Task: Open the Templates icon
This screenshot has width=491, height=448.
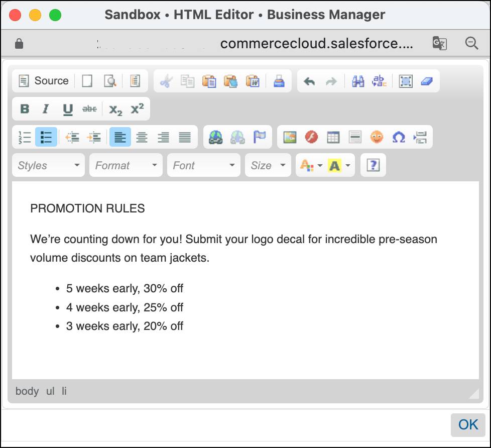Action: pos(135,81)
